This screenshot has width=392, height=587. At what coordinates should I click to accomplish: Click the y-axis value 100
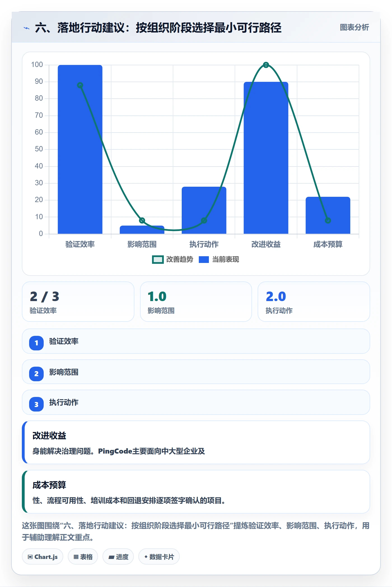point(37,65)
